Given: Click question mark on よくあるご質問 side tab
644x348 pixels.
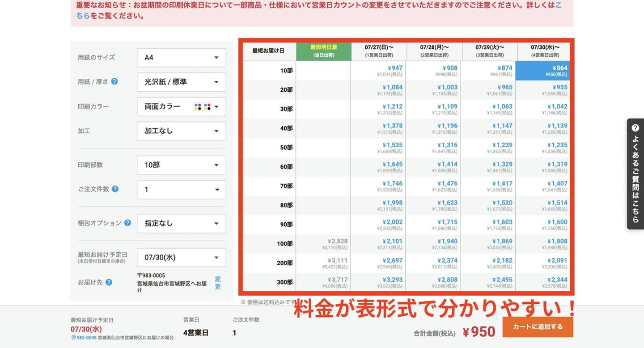Looking at the screenshot, I should [635, 128].
